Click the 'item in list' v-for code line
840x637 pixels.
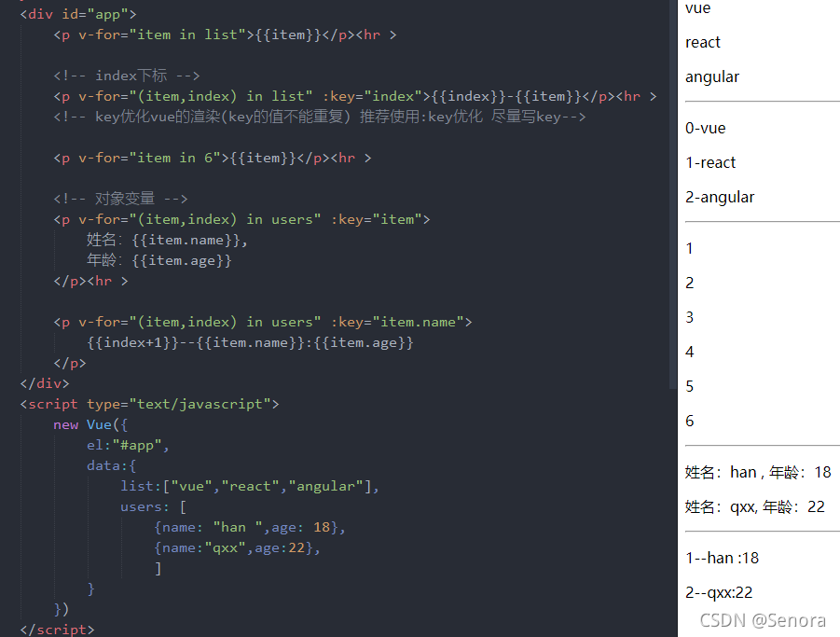point(225,35)
